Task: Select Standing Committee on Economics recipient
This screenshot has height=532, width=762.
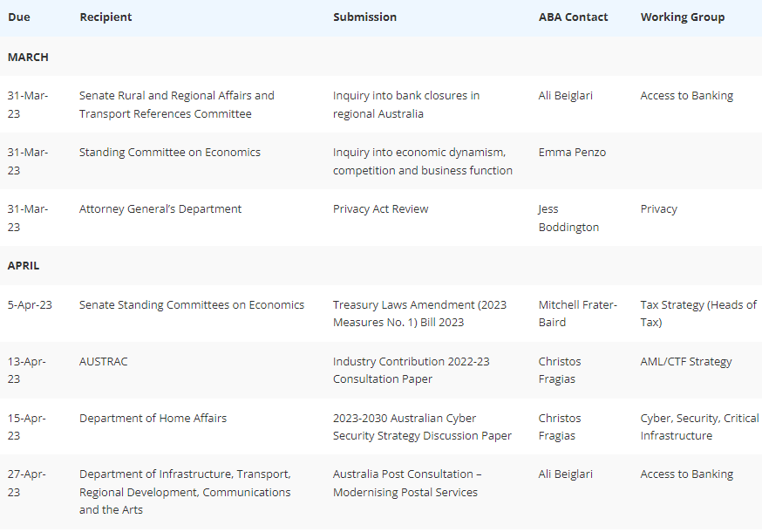Action: 170,153
